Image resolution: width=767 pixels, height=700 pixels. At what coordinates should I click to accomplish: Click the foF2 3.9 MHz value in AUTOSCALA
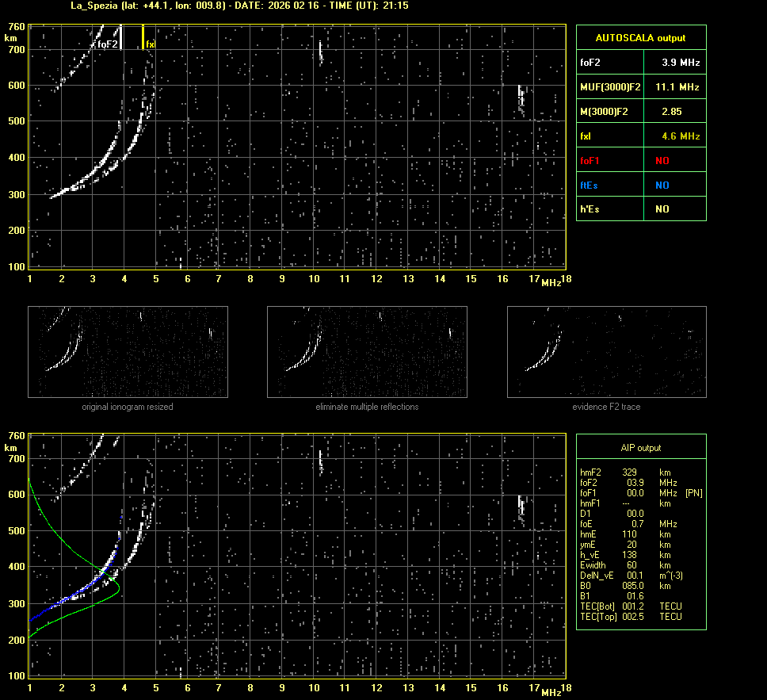(680, 62)
